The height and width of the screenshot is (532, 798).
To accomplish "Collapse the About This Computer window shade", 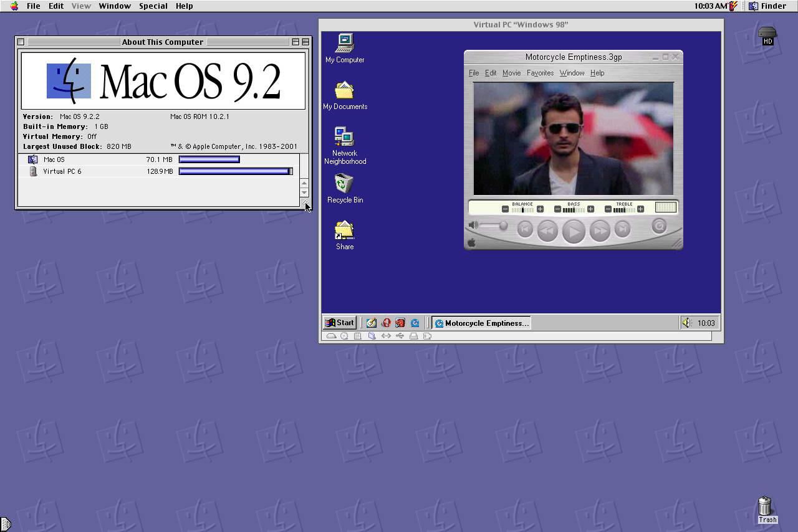I will [x=305, y=42].
